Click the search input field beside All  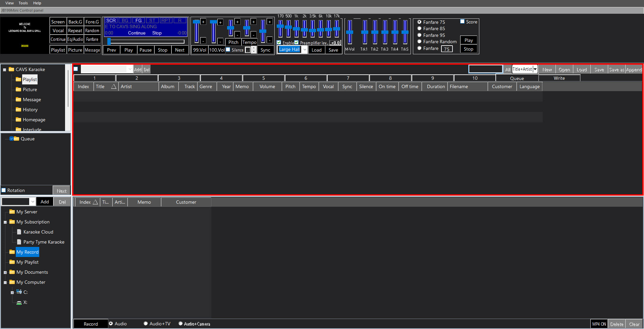[x=485, y=69]
